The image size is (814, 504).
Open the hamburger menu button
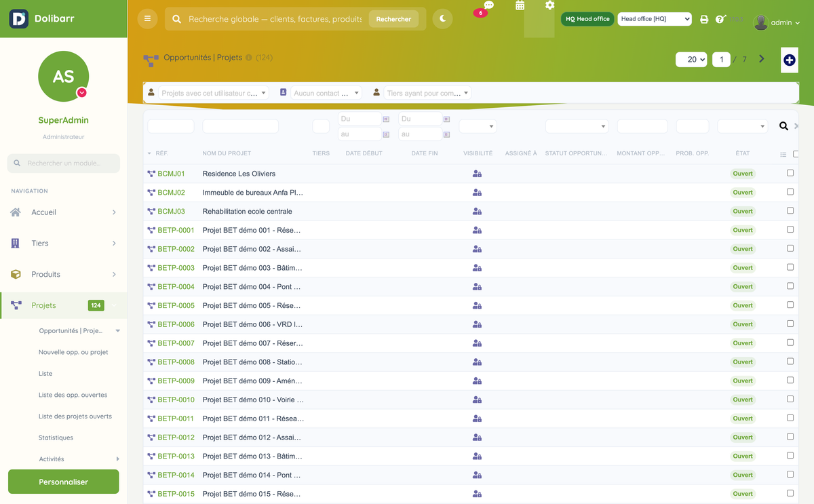pyautogui.click(x=147, y=19)
